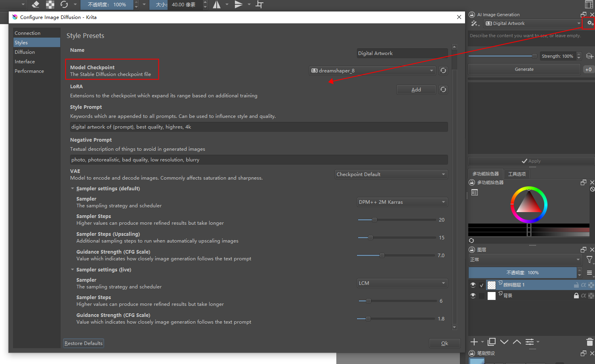Hide the 背景 layer eye icon
595x364 pixels.
(473, 296)
